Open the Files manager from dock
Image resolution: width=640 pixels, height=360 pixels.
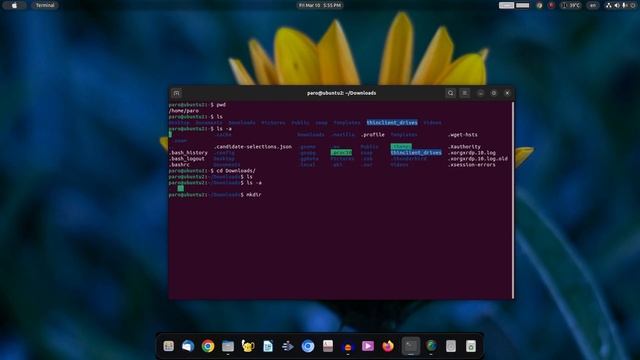click(x=228, y=346)
